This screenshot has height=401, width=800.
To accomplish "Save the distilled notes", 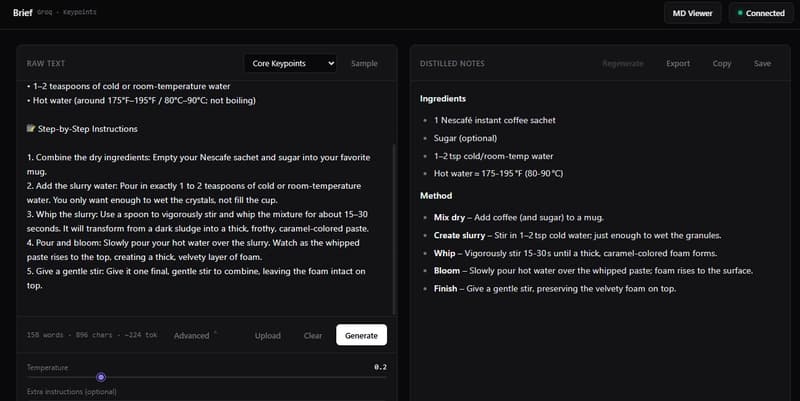I will (762, 63).
